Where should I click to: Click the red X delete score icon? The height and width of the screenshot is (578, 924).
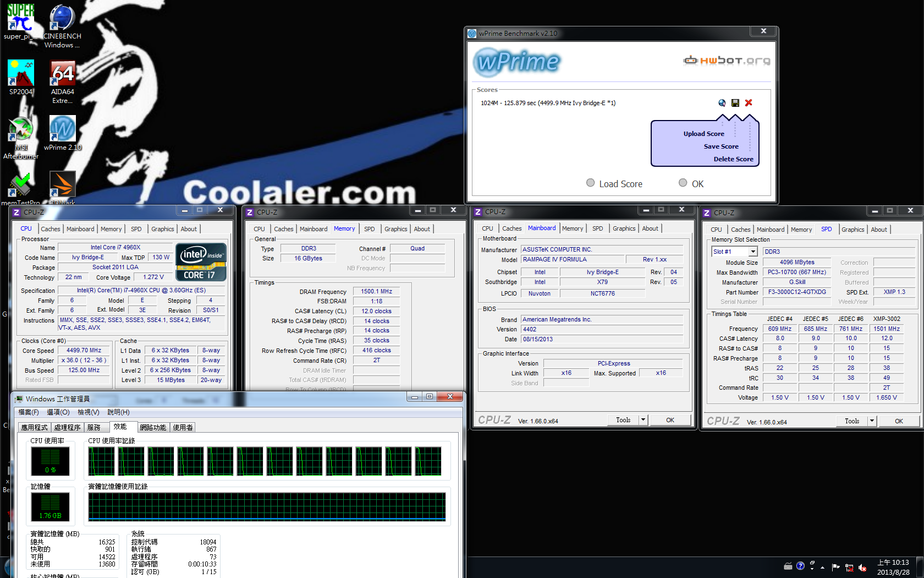tap(749, 103)
